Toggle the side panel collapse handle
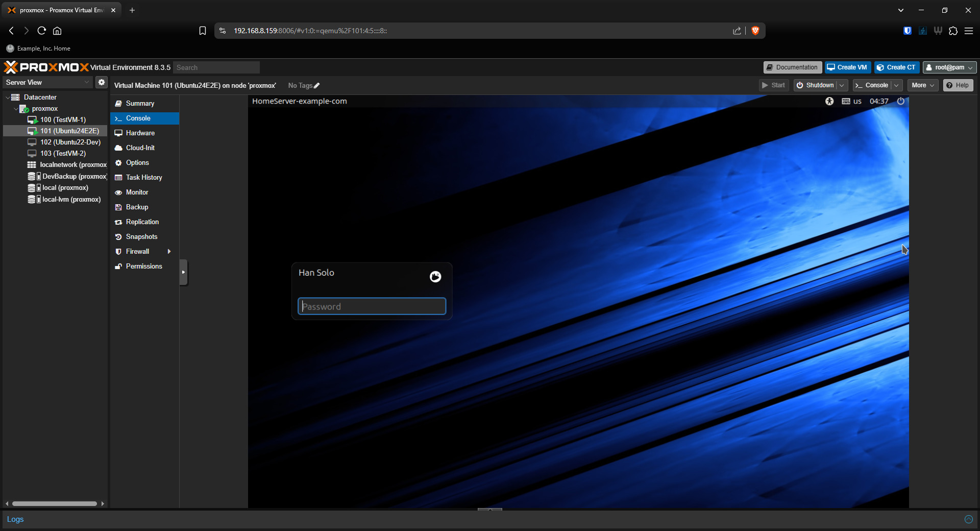This screenshot has width=980, height=531. [184, 272]
